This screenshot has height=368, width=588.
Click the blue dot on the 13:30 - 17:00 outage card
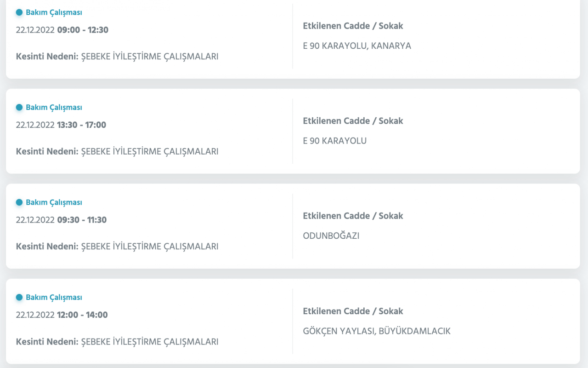tap(19, 107)
